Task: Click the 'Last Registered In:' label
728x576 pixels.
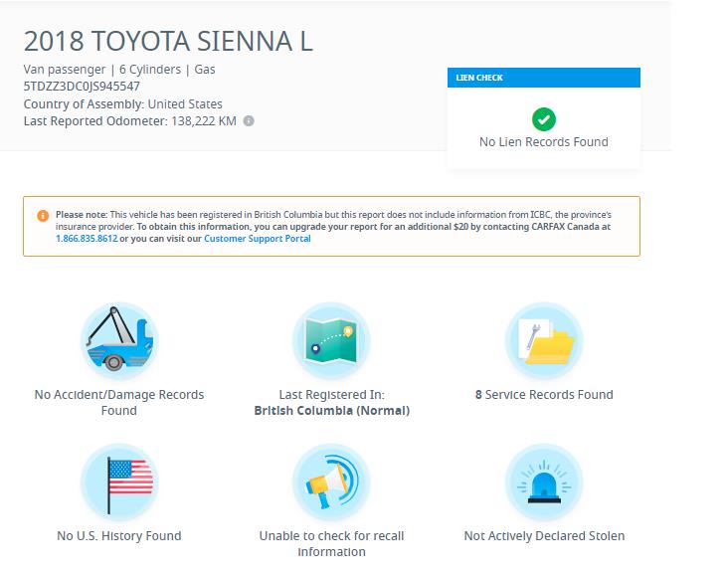Action: click(331, 394)
